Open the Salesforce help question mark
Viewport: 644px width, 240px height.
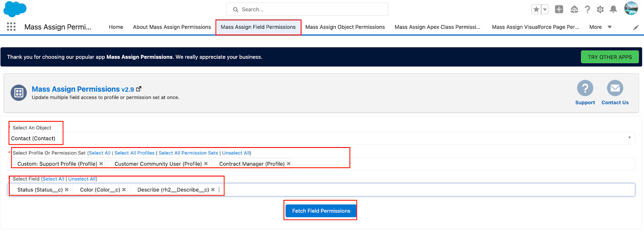588,9
